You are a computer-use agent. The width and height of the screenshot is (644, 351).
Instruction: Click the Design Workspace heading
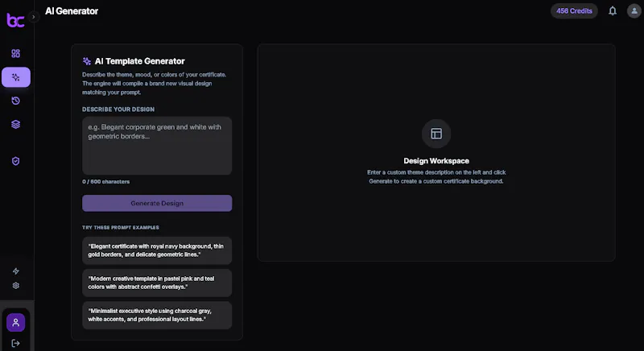436,161
